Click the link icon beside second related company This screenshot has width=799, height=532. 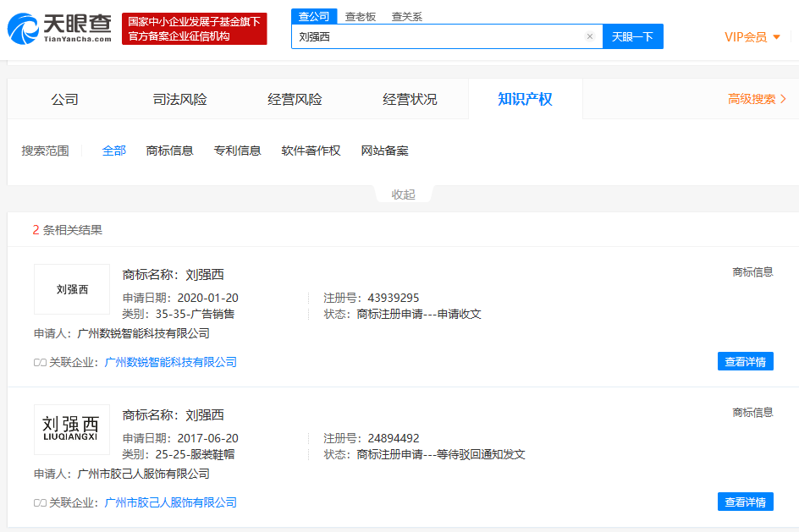pyautogui.click(x=40, y=502)
